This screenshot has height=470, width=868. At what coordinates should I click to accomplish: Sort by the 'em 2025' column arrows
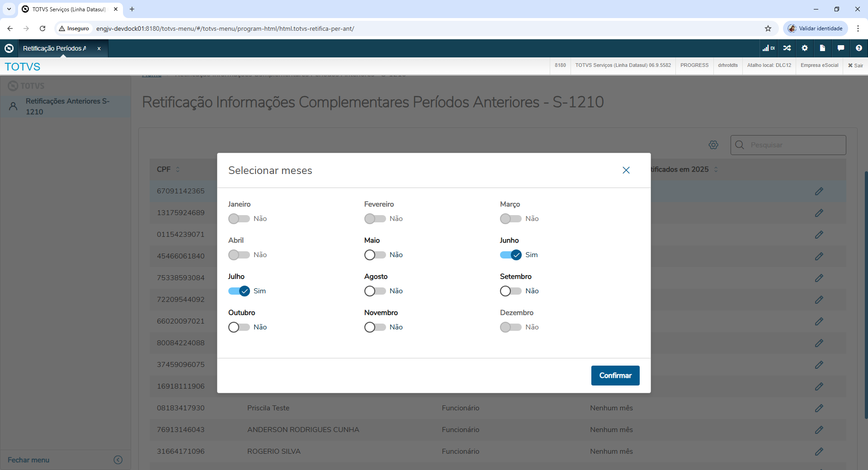pos(716,169)
